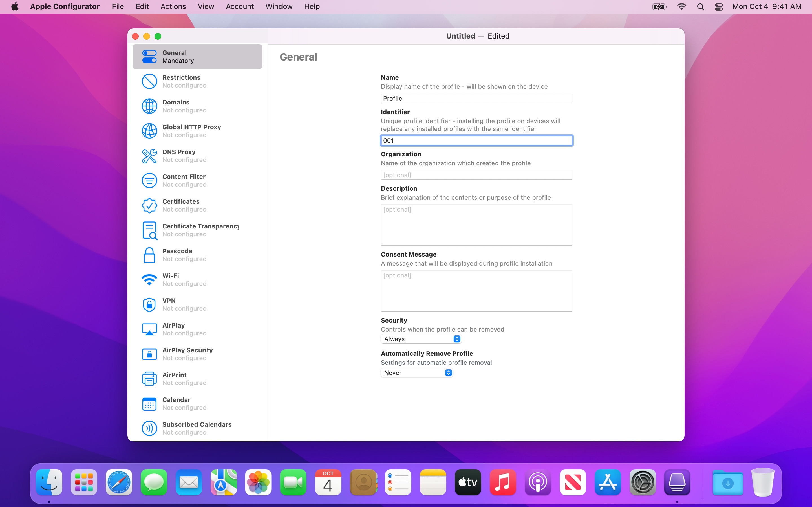This screenshot has height=507, width=812.
Task: Click the Name Profile input field
Action: tap(476, 98)
